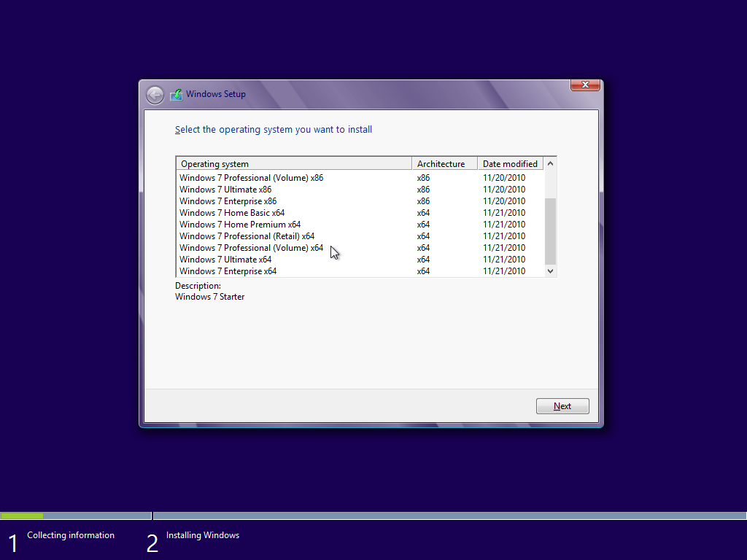Click the 'Installing Windows' step label
Viewport: 747px width, 560px height.
203,535
